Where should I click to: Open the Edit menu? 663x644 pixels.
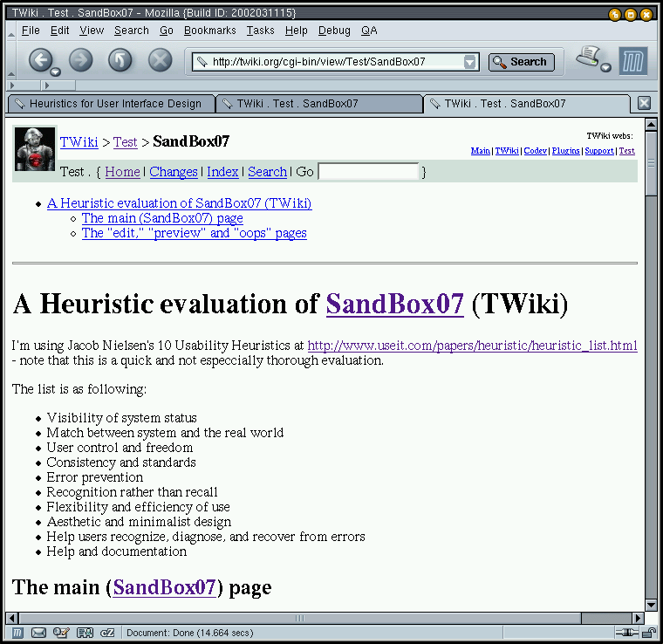click(x=59, y=31)
